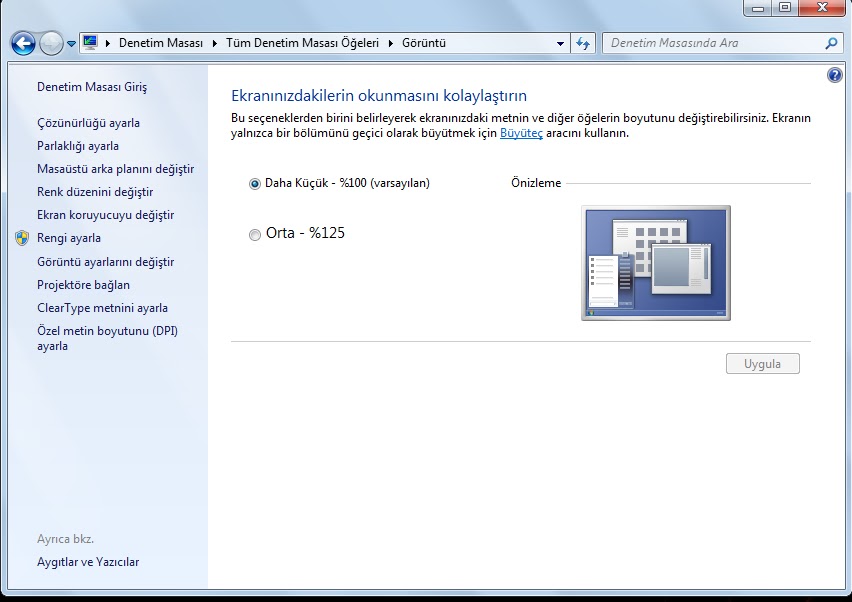Image resolution: width=852 pixels, height=602 pixels.
Task: Focus the Denetim Masasında Ara search field
Action: (712, 43)
